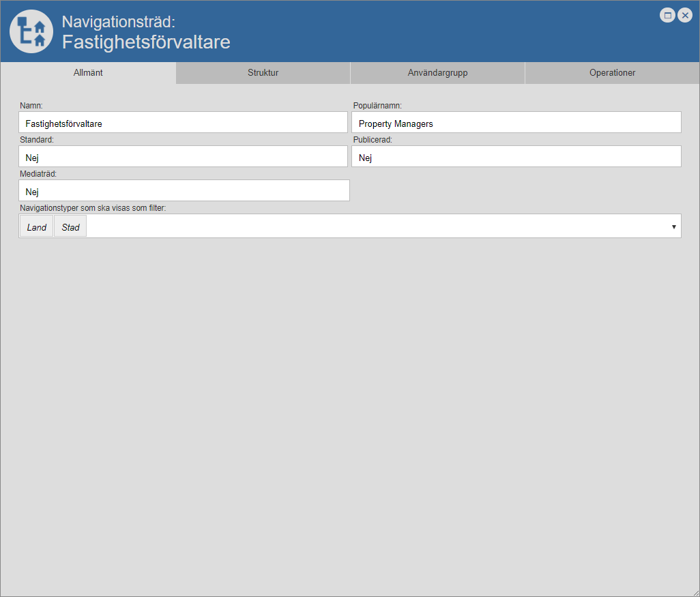Select the Publicerad field value
This screenshot has height=597, width=700.
[516, 157]
